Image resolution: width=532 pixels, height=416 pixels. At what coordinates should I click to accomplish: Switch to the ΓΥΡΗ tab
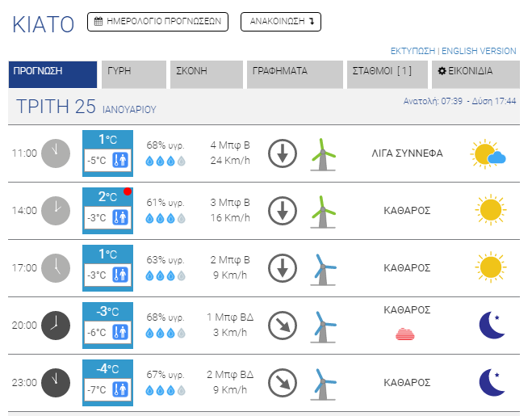133,74
